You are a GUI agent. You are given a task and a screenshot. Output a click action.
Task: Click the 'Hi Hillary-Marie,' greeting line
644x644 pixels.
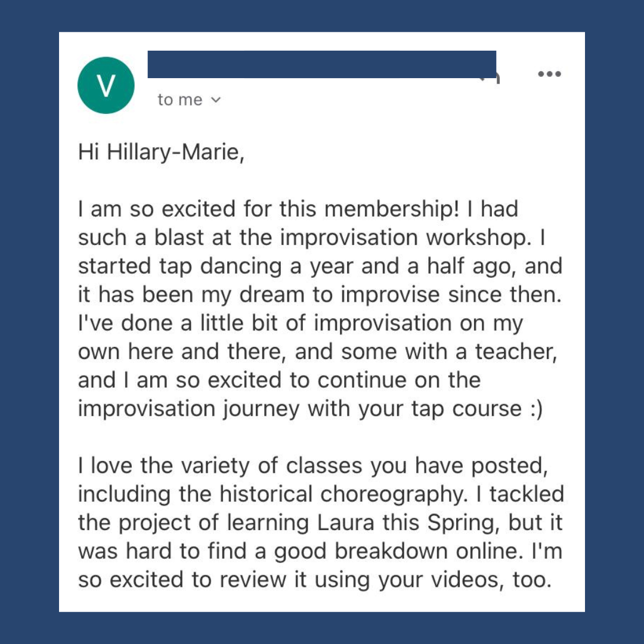pos(161,152)
